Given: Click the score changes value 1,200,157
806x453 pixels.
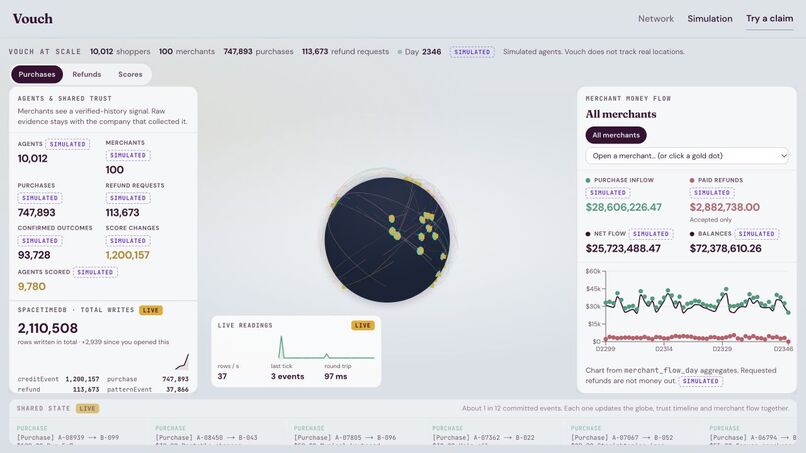Looking at the screenshot, I should click(127, 255).
